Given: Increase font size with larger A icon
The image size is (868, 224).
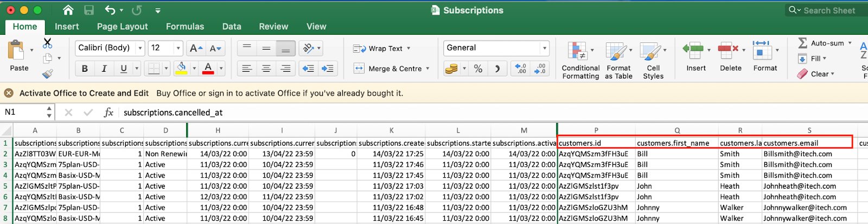Looking at the screenshot, I should coord(196,48).
